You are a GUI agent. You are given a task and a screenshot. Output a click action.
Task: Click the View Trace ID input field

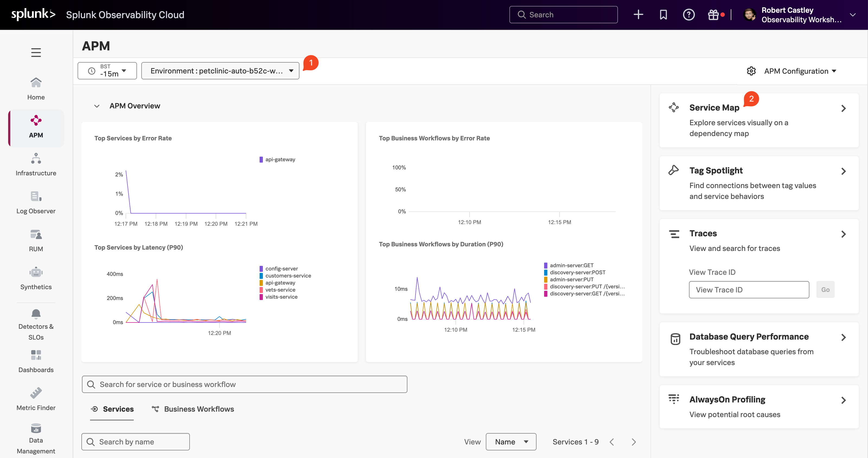pos(748,290)
